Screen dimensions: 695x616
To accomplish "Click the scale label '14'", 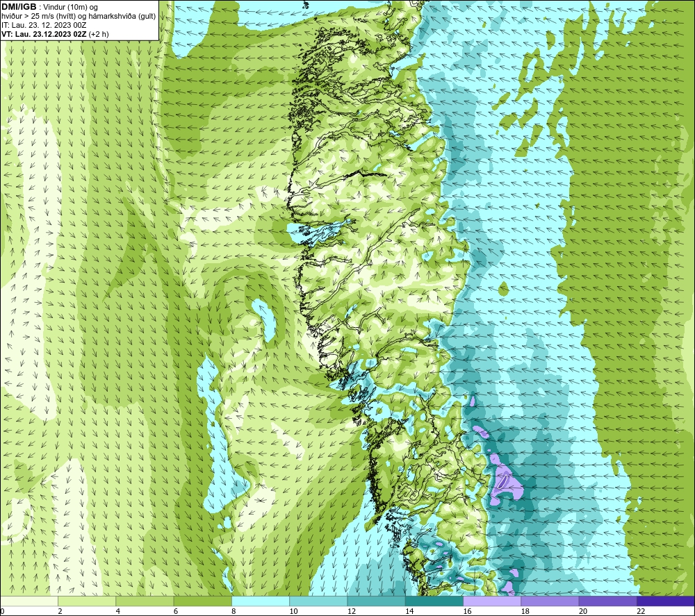I will point(409,612).
